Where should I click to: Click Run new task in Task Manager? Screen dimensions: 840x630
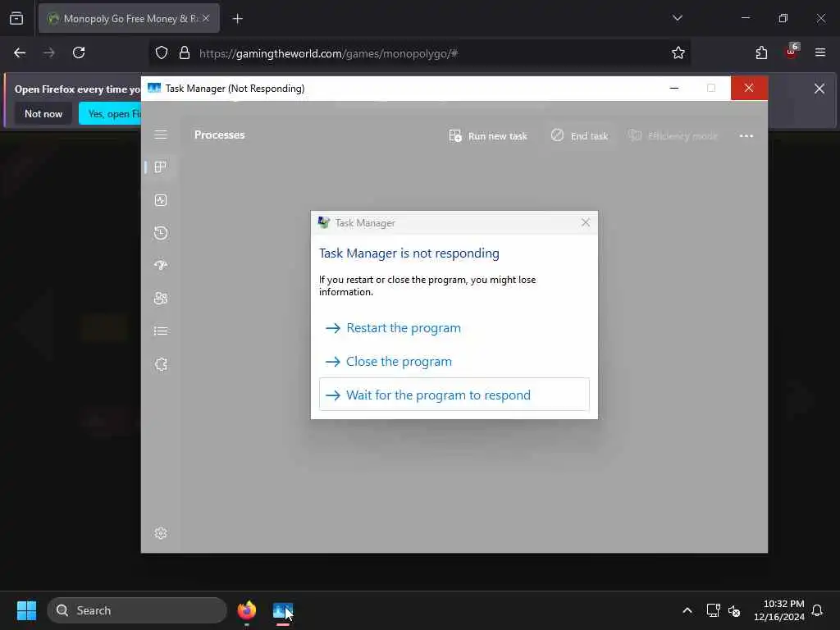488,136
